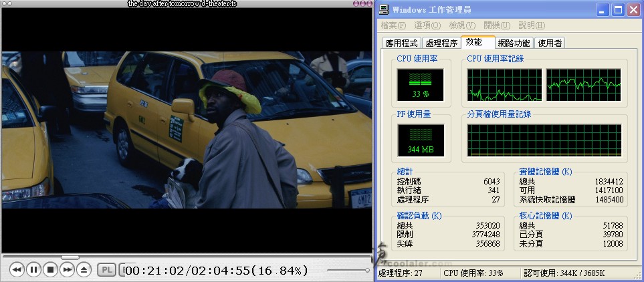Viewport: 644px width, 282px height.
Task: Select the physical memory 總共 value 1834412
Action: 609,182
